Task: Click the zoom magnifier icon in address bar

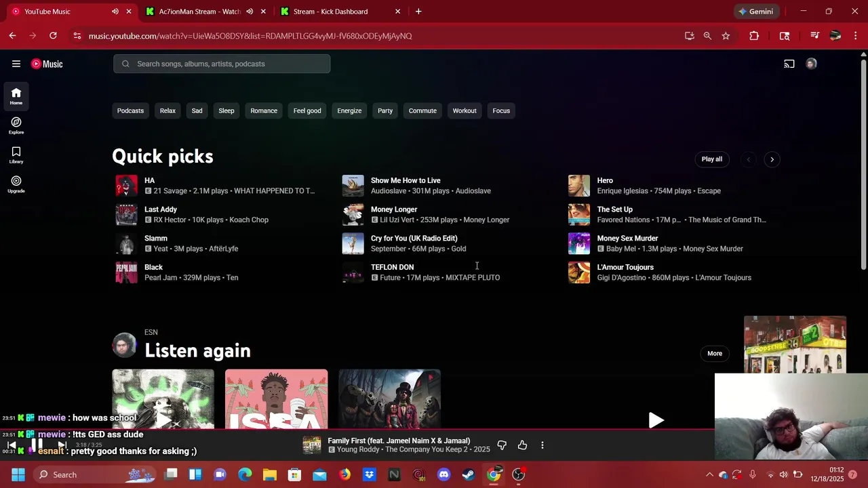Action: point(707,36)
